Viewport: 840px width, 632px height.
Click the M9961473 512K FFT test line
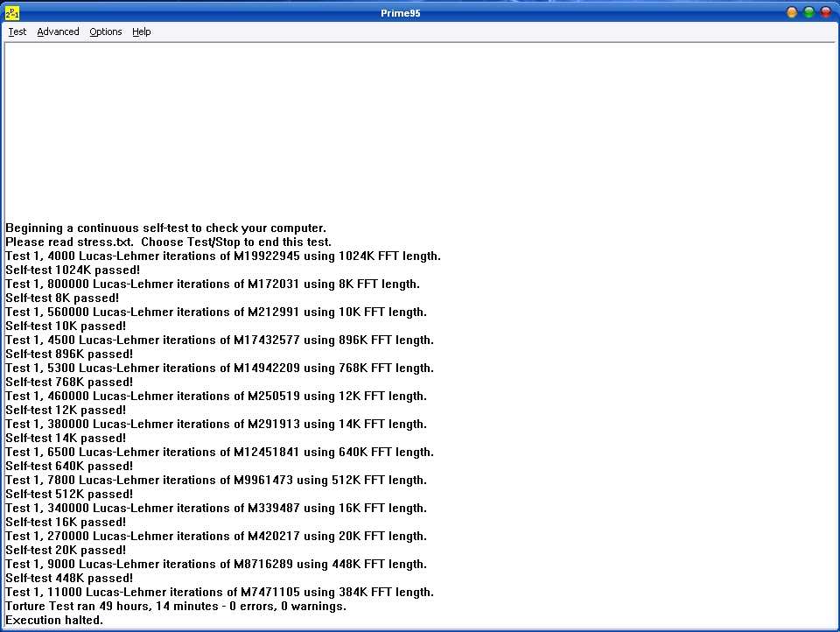(216, 481)
